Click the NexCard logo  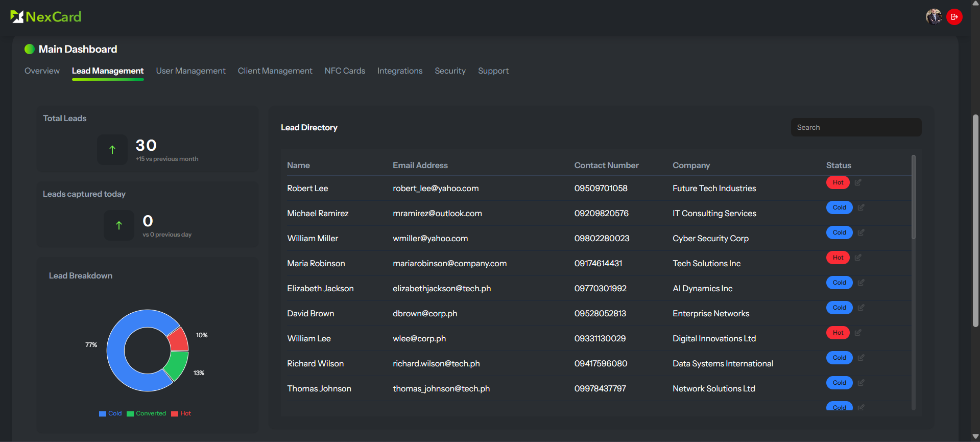pos(46,17)
